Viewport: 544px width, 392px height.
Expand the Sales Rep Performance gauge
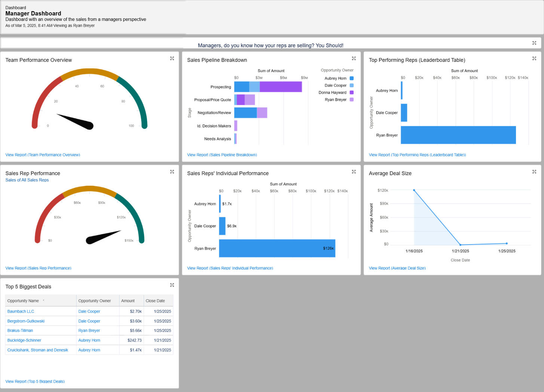coord(172,172)
